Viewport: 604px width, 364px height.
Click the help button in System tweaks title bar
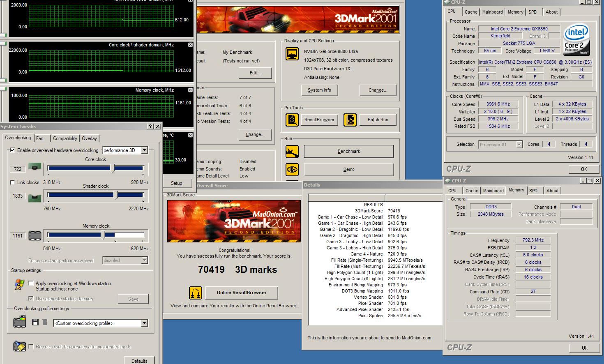[150, 127]
